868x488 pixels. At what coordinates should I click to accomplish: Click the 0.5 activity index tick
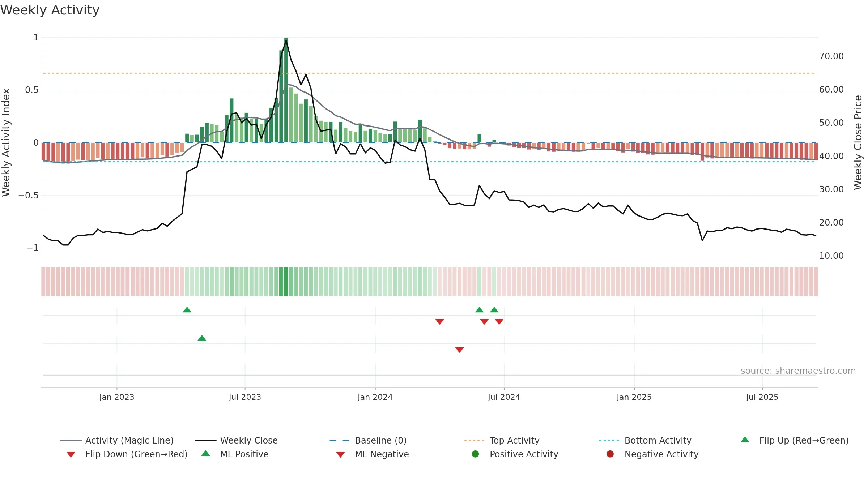click(x=31, y=90)
